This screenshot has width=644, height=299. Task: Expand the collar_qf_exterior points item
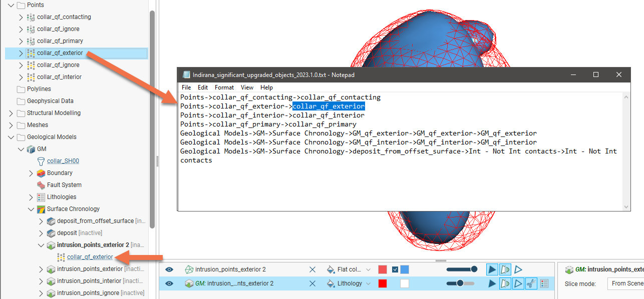21,53
